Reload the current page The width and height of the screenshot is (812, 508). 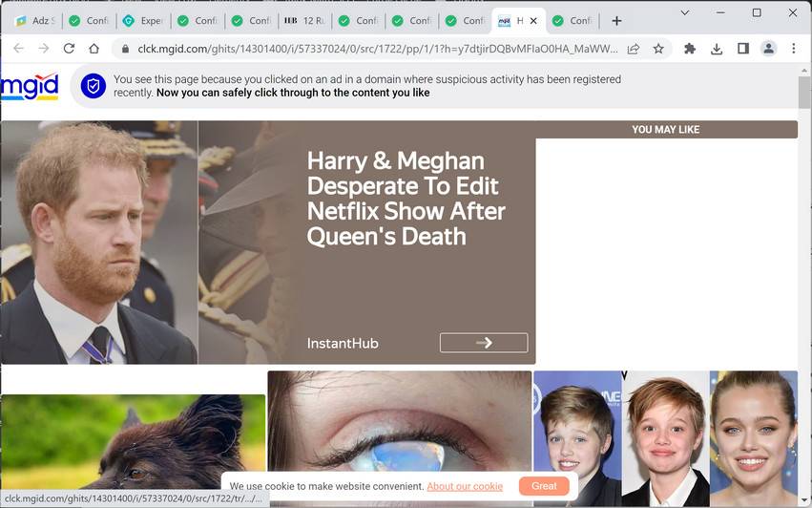[x=69, y=49]
